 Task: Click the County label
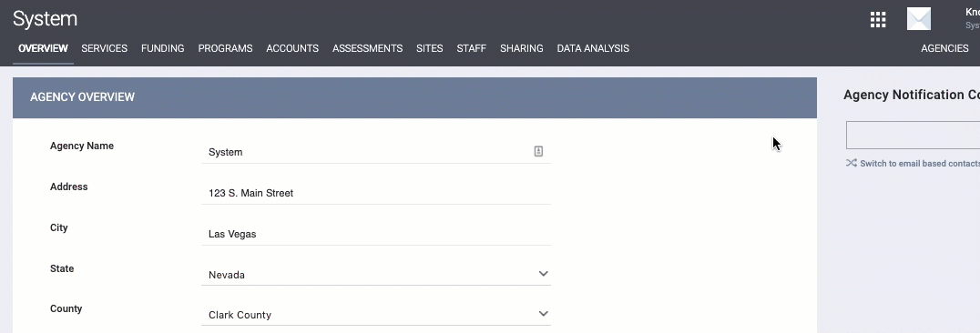[x=66, y=308]
